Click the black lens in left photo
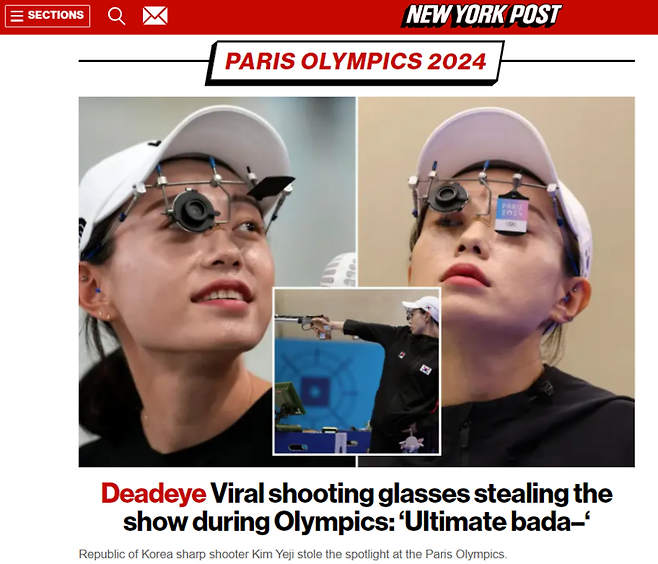658x564 pixels. 194,210
